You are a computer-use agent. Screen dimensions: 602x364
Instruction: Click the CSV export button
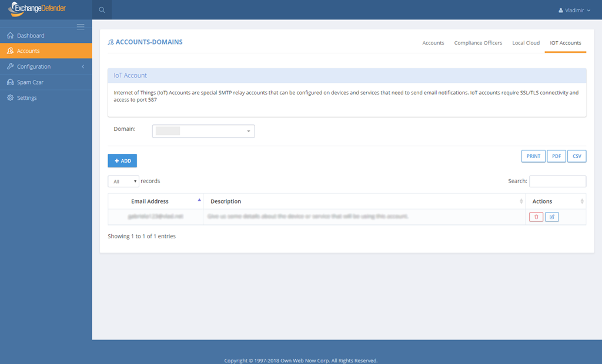(x=577, y=156)
